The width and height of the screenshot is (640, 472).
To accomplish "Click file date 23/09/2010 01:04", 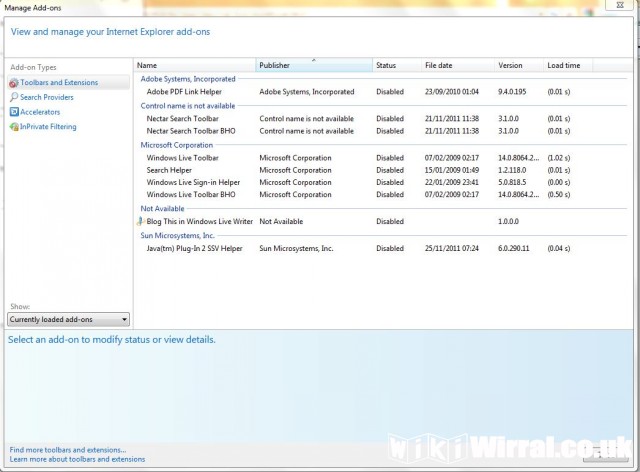I will click(x=451, y=92).
